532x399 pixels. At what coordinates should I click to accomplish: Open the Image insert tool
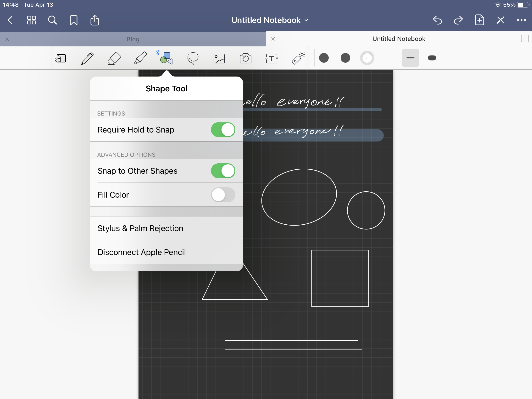pos(219,58)
